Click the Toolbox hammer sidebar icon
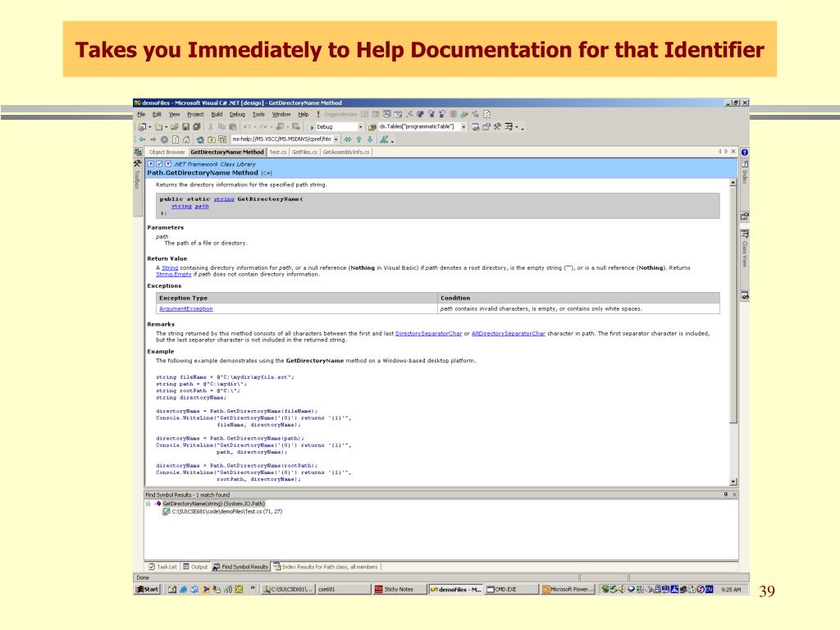Screen dimensions: 840x630 (137, 164)
